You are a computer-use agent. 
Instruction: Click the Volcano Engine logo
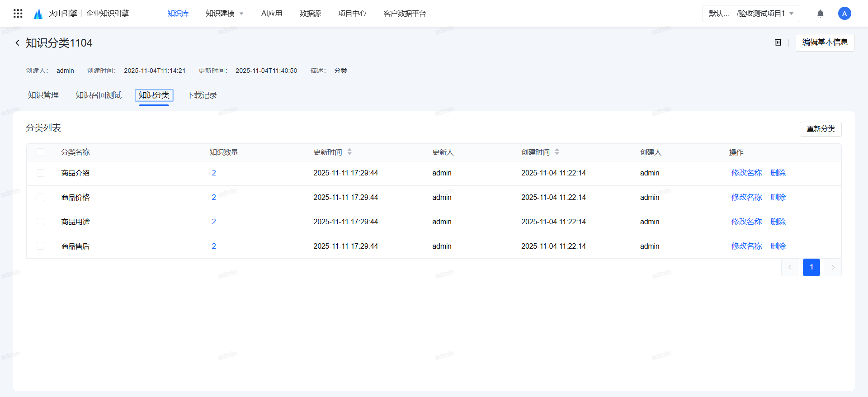click(x=38, y=14)
